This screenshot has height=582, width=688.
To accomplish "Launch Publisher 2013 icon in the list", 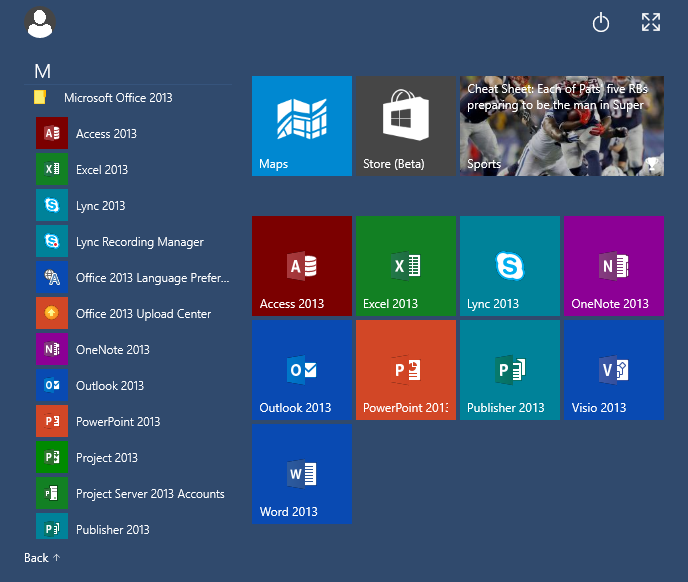I will point(52,526).
